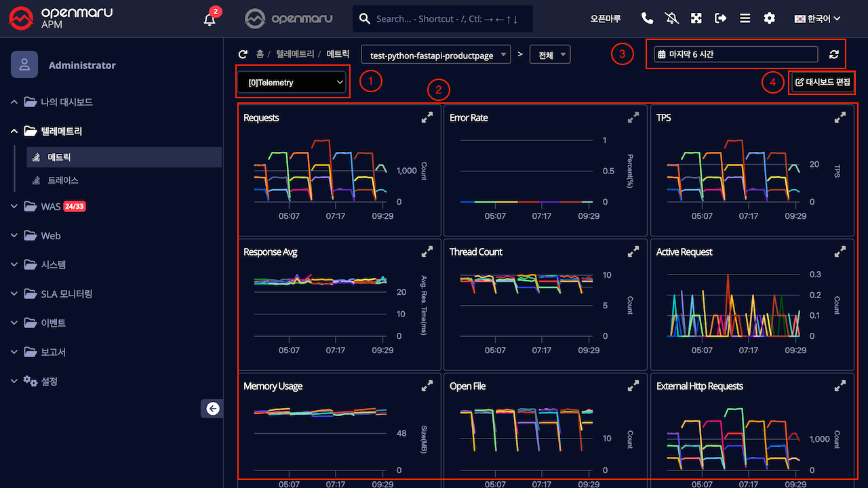Expand the Requests chart to full view
Viewport: 868px width, 488px height.
click(x=427, y=118)
